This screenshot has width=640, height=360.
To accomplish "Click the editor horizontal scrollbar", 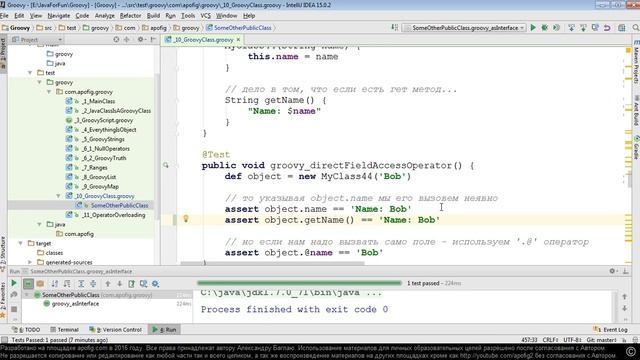I will [272, 263].
